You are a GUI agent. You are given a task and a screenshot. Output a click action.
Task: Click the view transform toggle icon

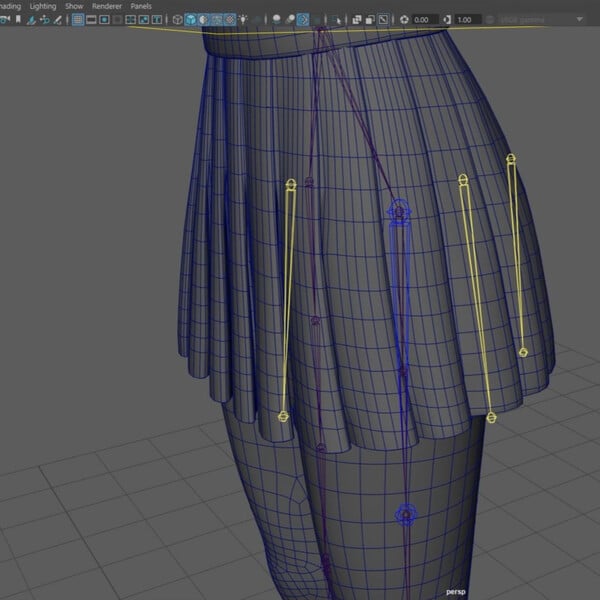coord(489,20)
